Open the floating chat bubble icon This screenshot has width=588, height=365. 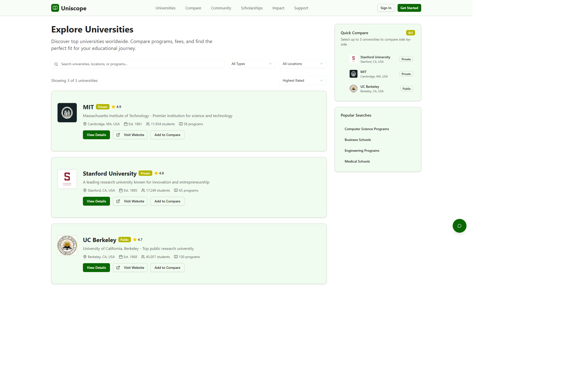(x=459, y=226)
